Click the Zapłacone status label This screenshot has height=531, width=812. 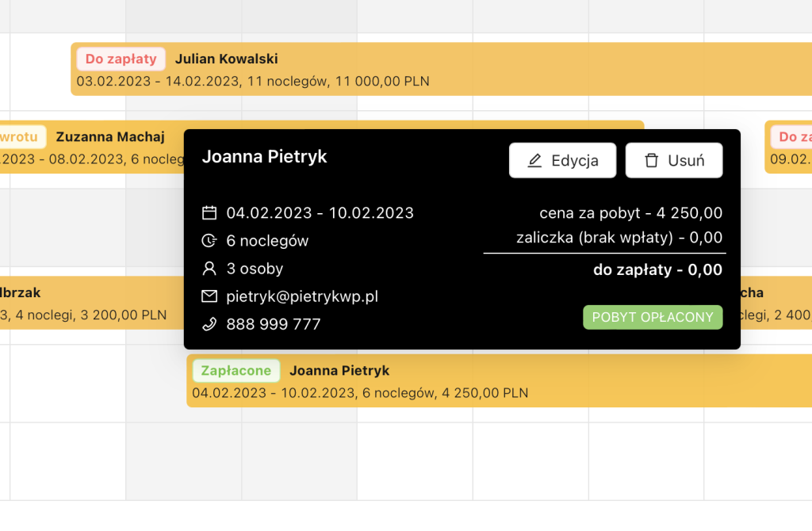tap(236, 370)
